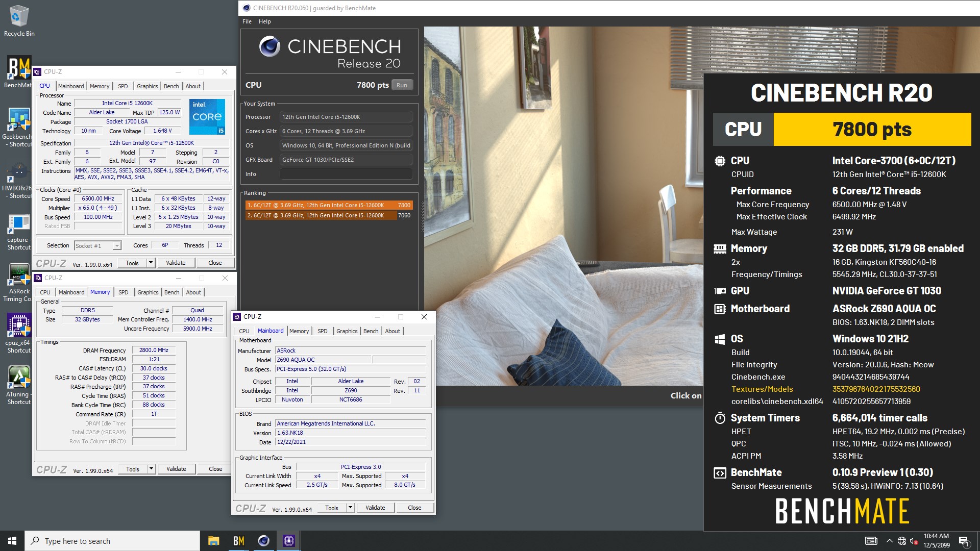Viewport: 980px width, 551px height.
Task: Click the Cinebench Info input field
Action: 346,174
